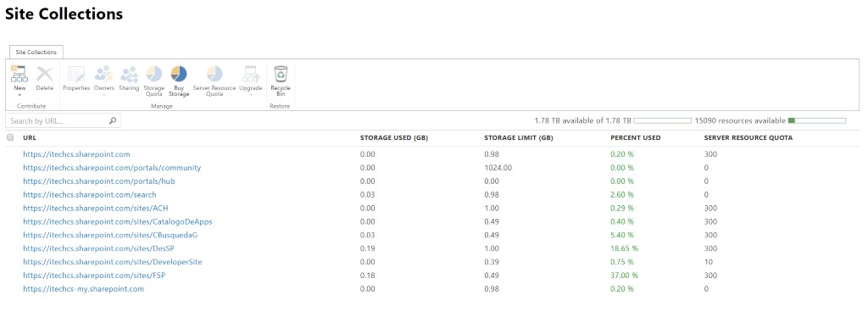
Task: Open the itechcs-my.sharepoint.com link
Action: pyautogui.click(x=84, y=289)
